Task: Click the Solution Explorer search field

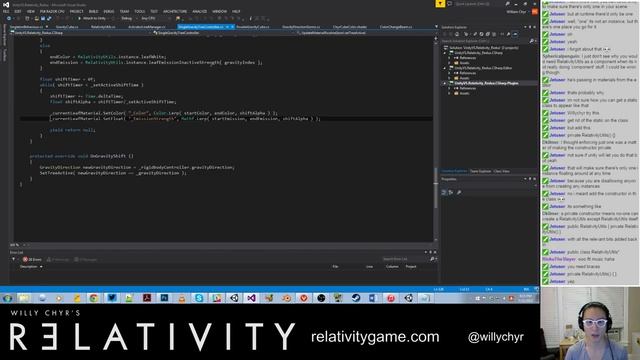Action: tap(484, 41)
